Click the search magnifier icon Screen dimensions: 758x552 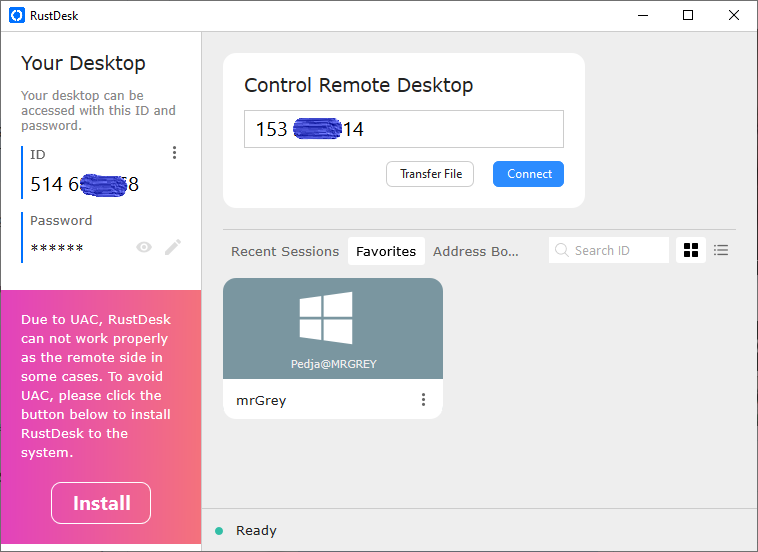click(562, 250)
